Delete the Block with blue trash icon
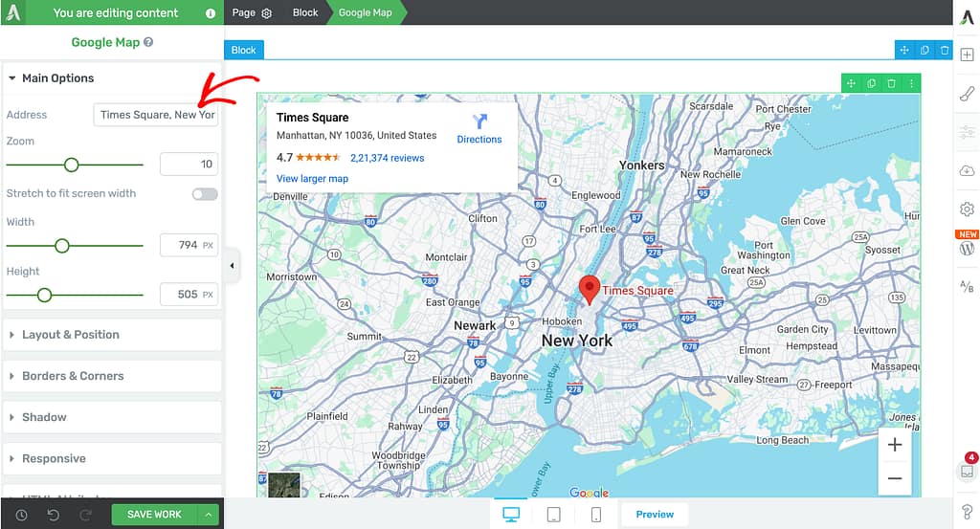Image resolution: width=980 pixels, height=529 pixels. 945,50
